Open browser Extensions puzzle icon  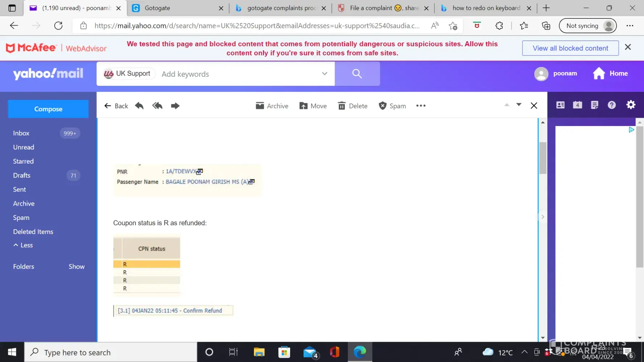(x=499, y=26)
